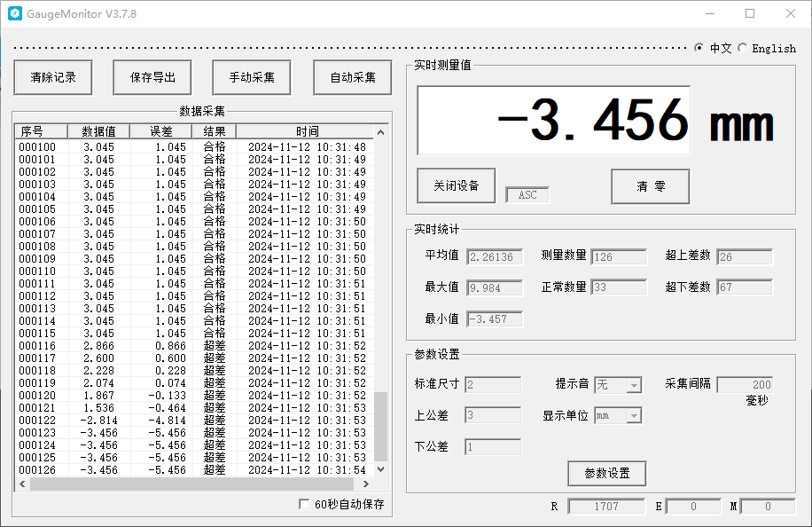This screenshot has height=527, width=812.
Task: Select row 000119 with value 2.074
Action: click(x=192, y=383)
